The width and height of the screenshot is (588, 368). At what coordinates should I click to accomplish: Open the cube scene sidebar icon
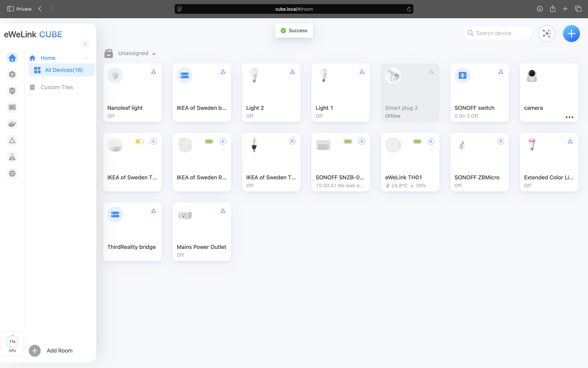12,75
